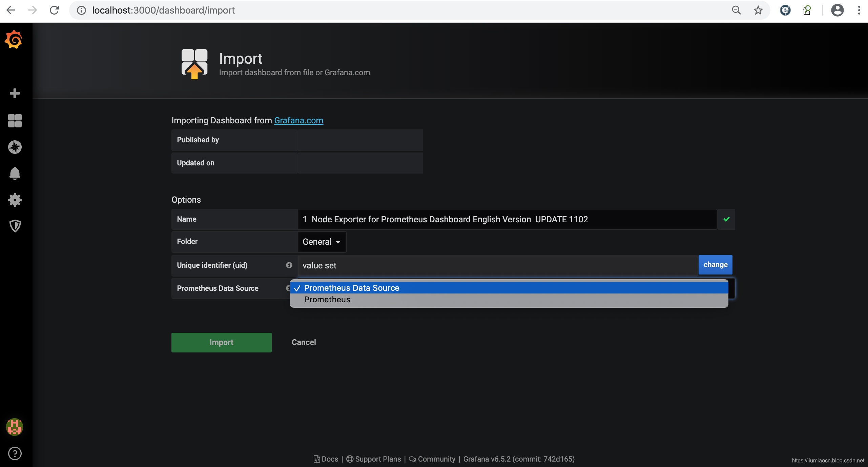Click the Import dashboard header icon

[x=194, y=64]
